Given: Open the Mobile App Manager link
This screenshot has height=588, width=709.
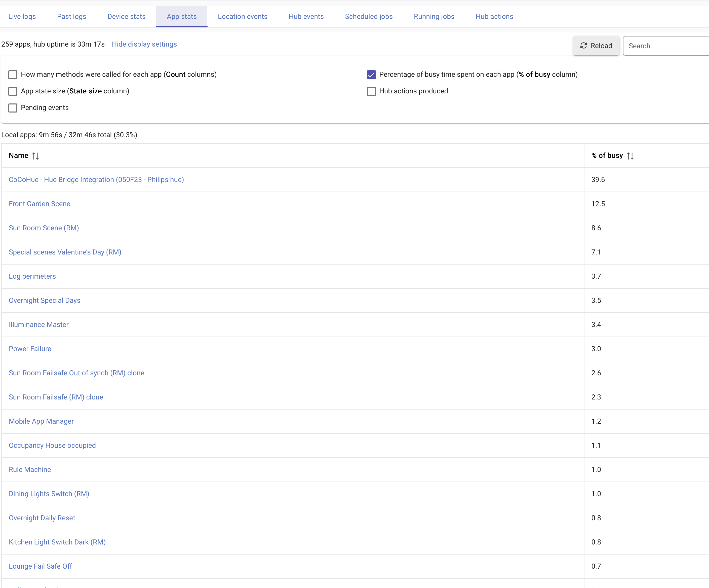Looking at the screenshot, I should click(41, 421).
